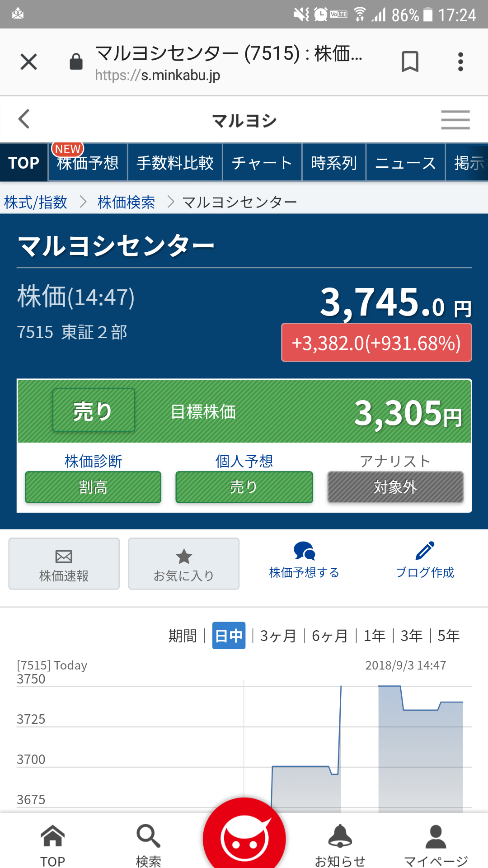Open the 株価予想 tab

[88, 163]
